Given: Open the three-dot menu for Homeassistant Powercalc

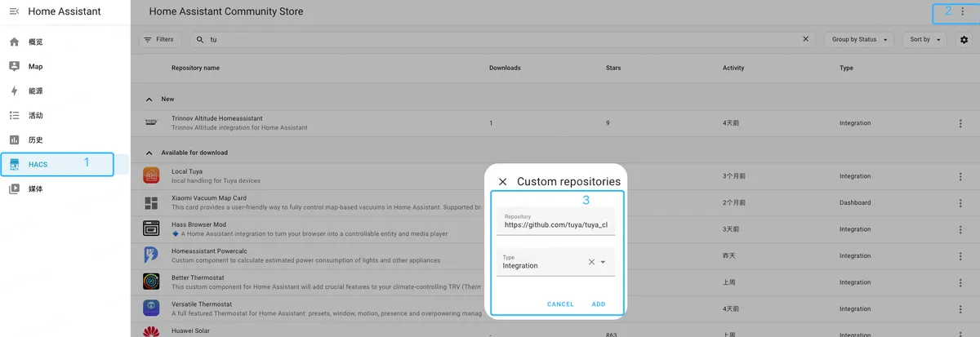Looking at the screenshot, I should 960,255.
